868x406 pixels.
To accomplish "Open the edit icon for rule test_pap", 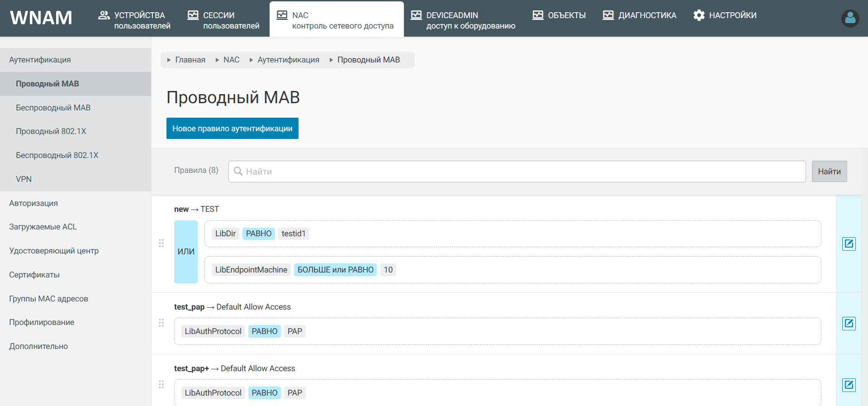I will click(849, 323).
